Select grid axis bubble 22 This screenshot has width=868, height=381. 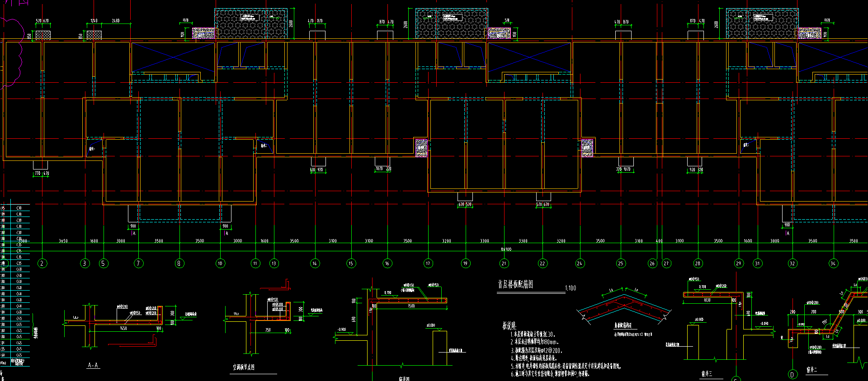(542, 263)
